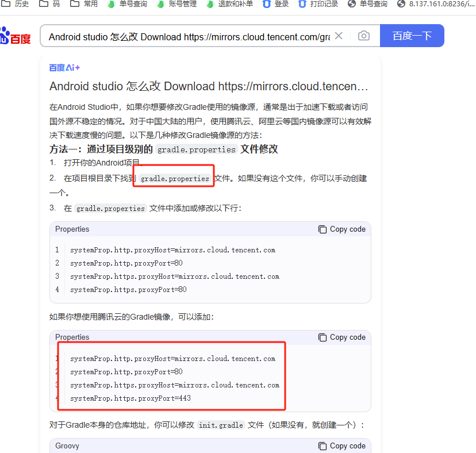Copy code of the first Properties block
The image size is (476, 453).
(x=342, y=229)
